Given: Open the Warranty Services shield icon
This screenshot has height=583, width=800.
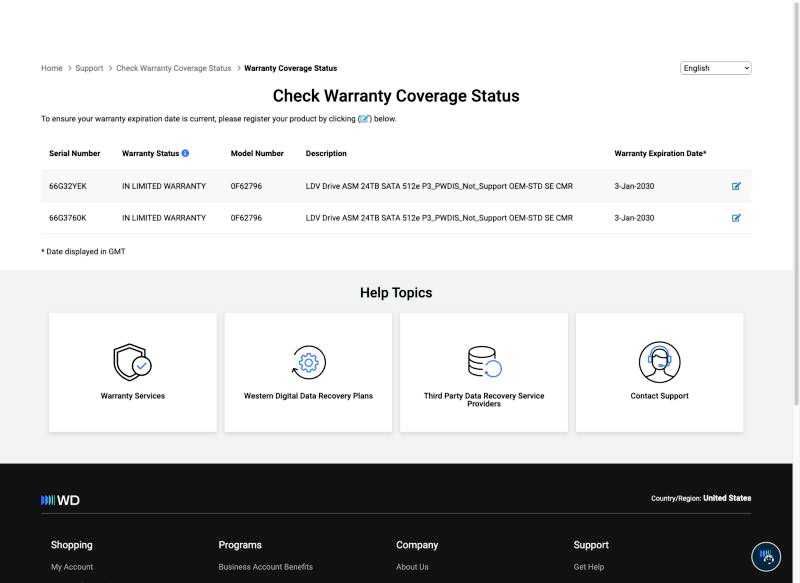Looking at the screenshot, I should coord(132,362).
